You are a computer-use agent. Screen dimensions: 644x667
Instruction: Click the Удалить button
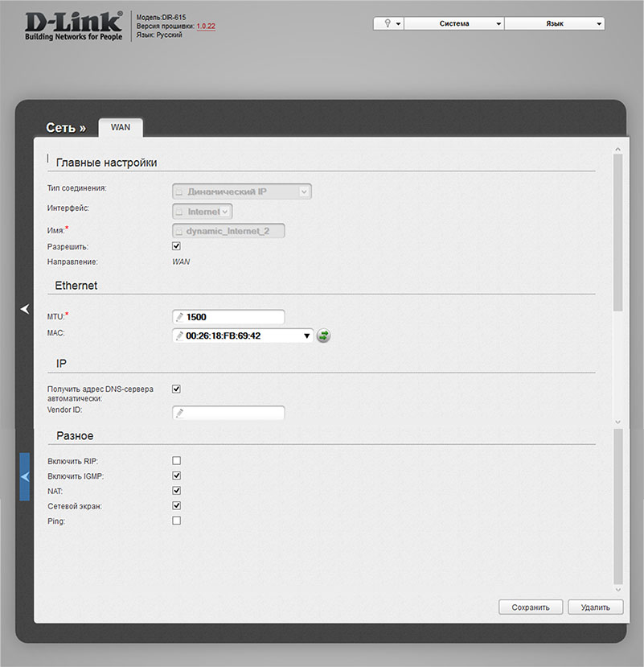(595, 607)
